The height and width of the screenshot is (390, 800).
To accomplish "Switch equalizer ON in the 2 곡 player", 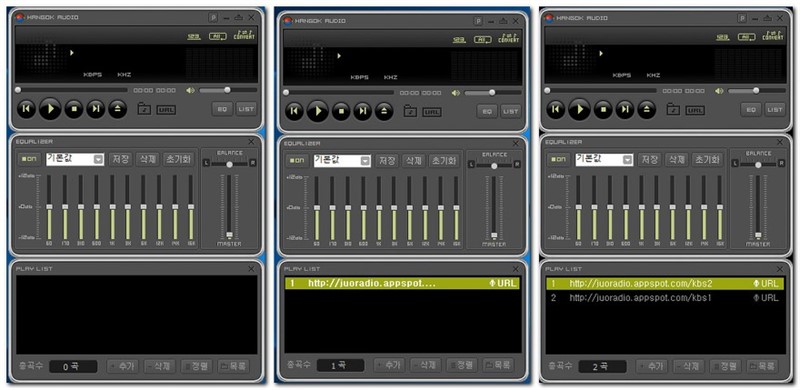I will tap(559, 160).
